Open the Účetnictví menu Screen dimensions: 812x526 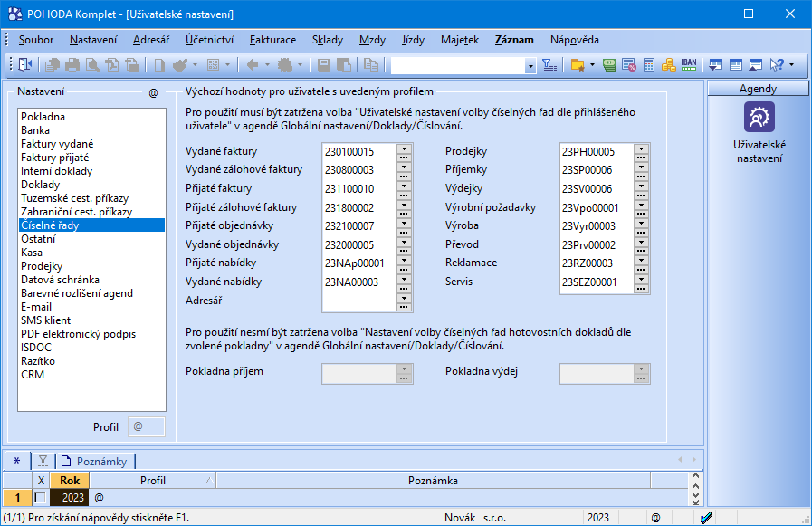(209, 40)
